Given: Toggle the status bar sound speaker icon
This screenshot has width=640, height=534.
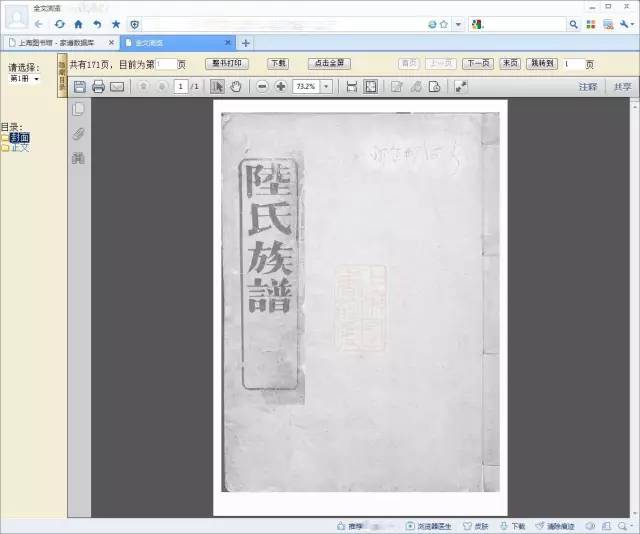Looking at the screenshot, I should click(590, 527).
